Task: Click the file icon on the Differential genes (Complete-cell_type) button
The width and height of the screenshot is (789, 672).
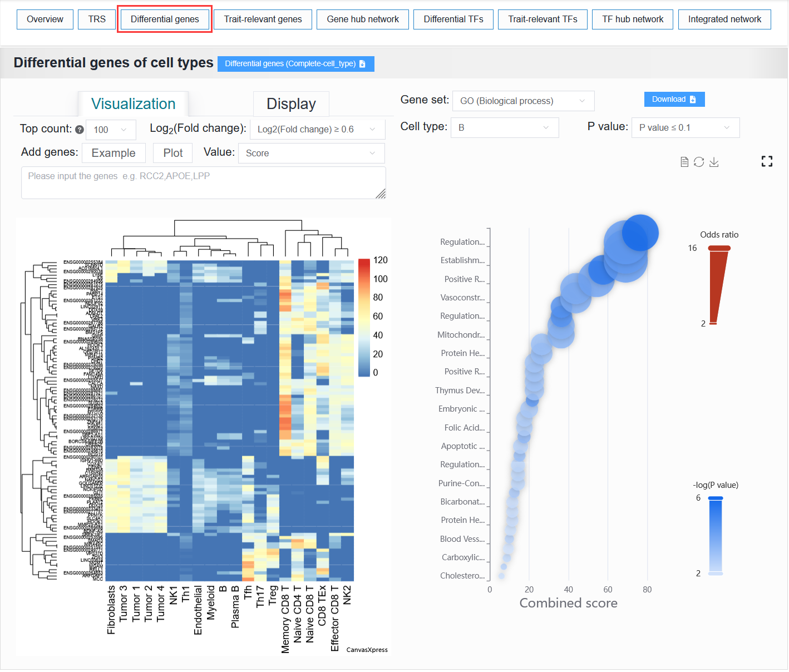Action: [362, 64]
